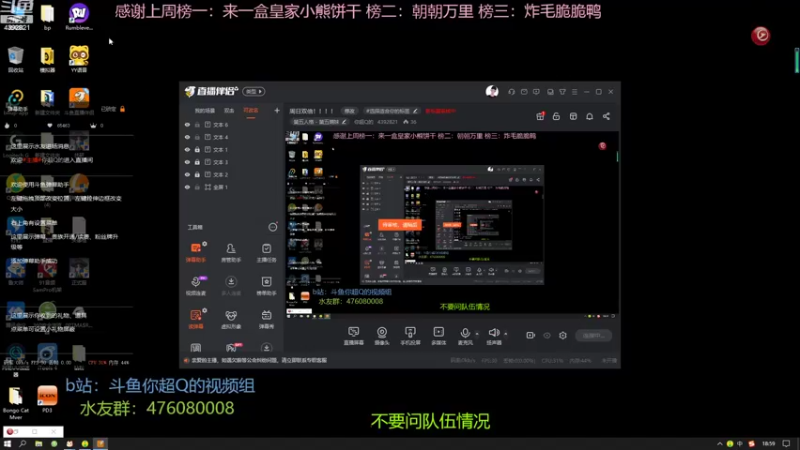Toggle visibility of 文本 6 layer

187,124
